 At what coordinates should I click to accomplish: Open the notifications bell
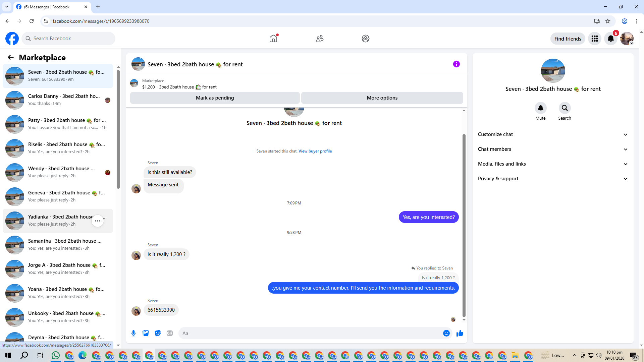(x=610, y=39)
